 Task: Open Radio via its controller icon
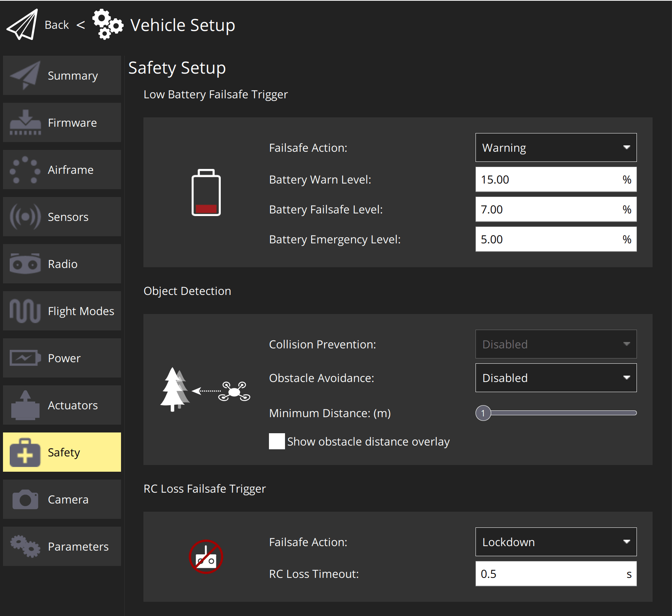tap(25, 264)
